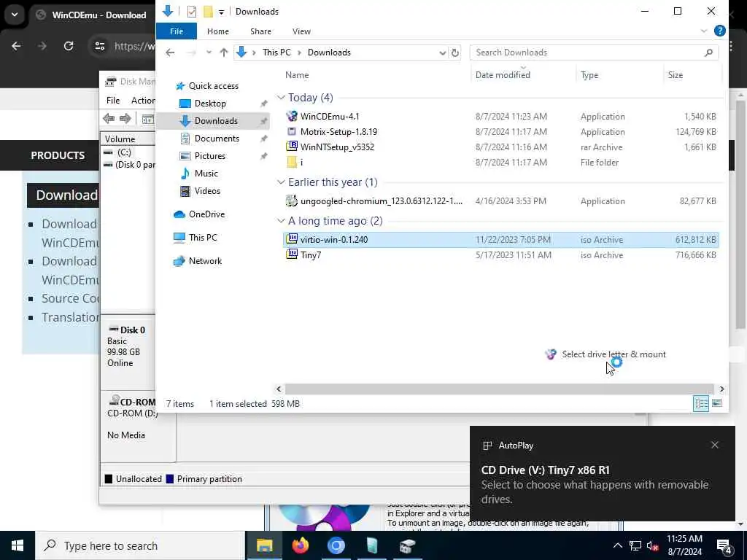Viewport: 747px width, 560px height.
Task: Open the File ribbon tab
Action: (177, 31)
